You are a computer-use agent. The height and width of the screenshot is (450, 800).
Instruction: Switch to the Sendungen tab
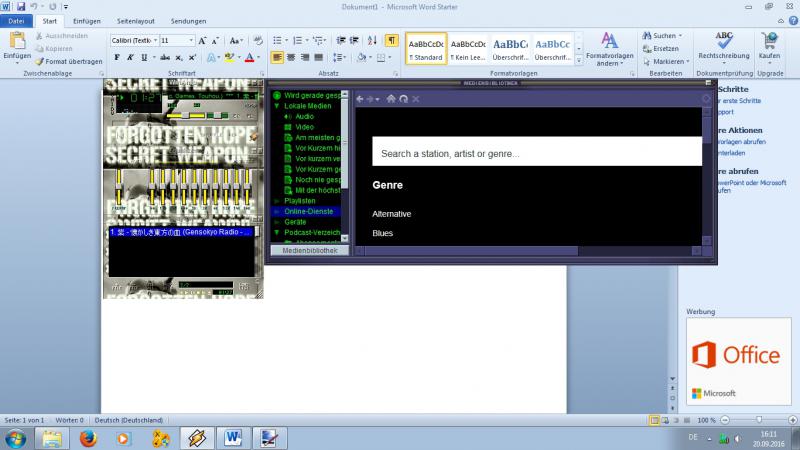[x=188, y=21]
